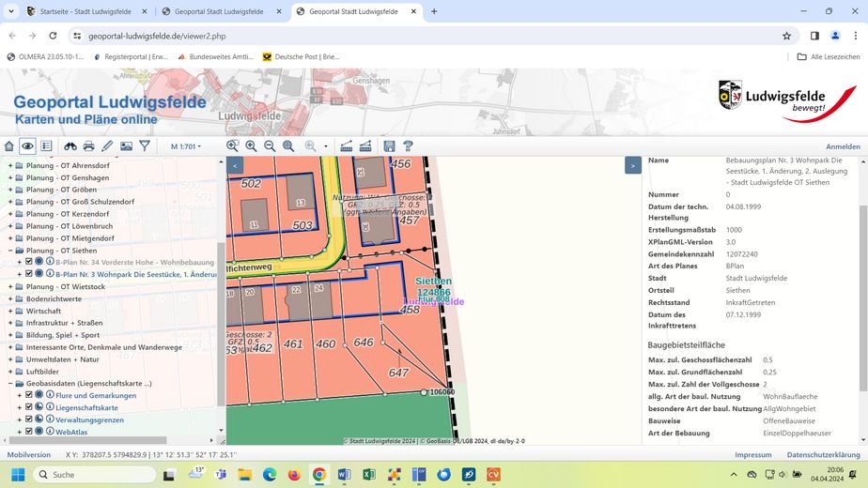Click the floppy disk save icon
Viewport: 868px width, 488px height.
coord(389,146)
